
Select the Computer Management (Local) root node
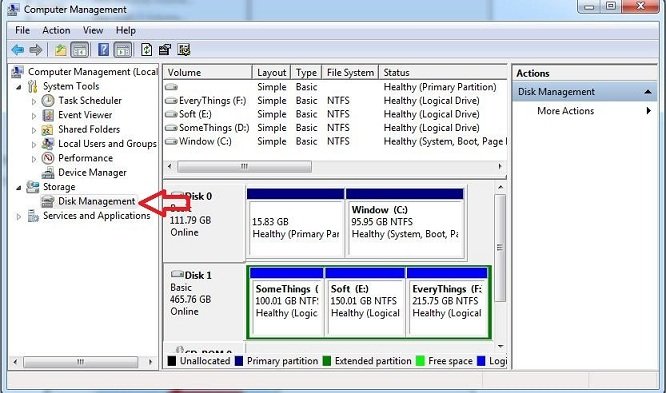[x=93, y=72]
